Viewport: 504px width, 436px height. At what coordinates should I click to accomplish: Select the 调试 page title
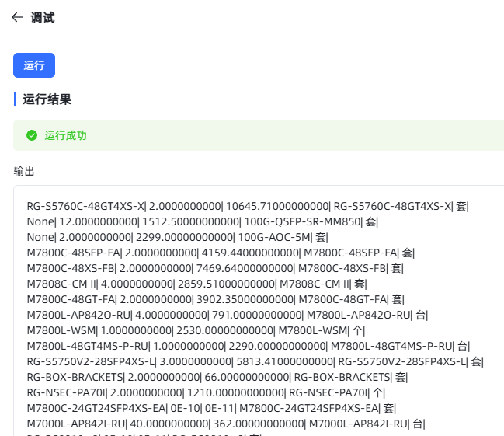43,17
